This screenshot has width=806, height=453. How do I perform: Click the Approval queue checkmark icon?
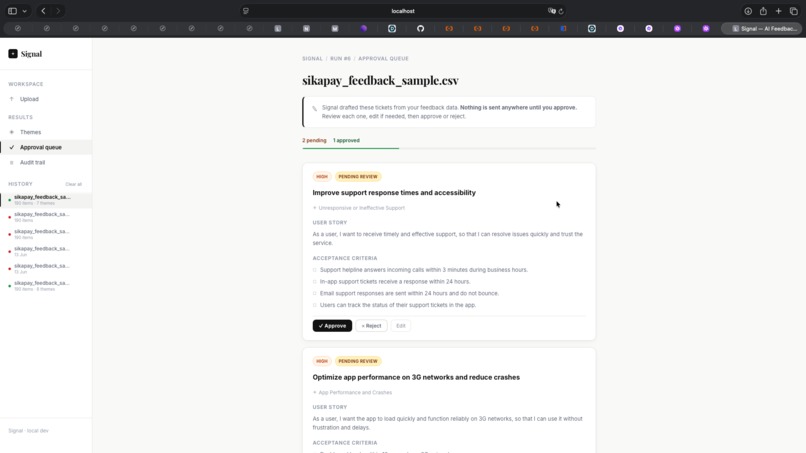[12, 147]
